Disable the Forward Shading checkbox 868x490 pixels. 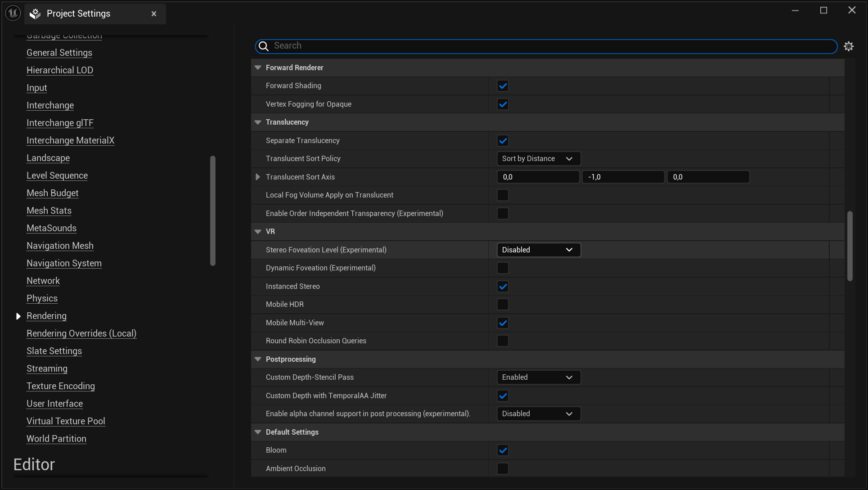tap(503, 85)
